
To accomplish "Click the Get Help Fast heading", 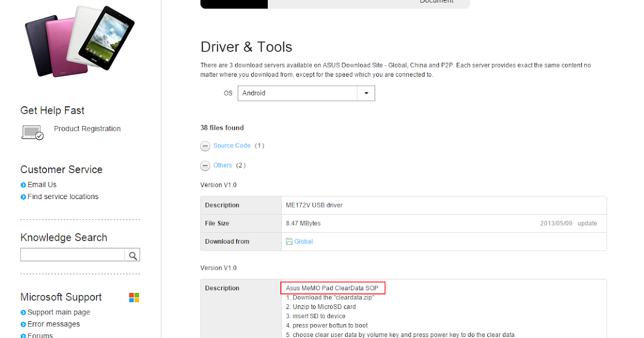I will click(x=53, y=111).
